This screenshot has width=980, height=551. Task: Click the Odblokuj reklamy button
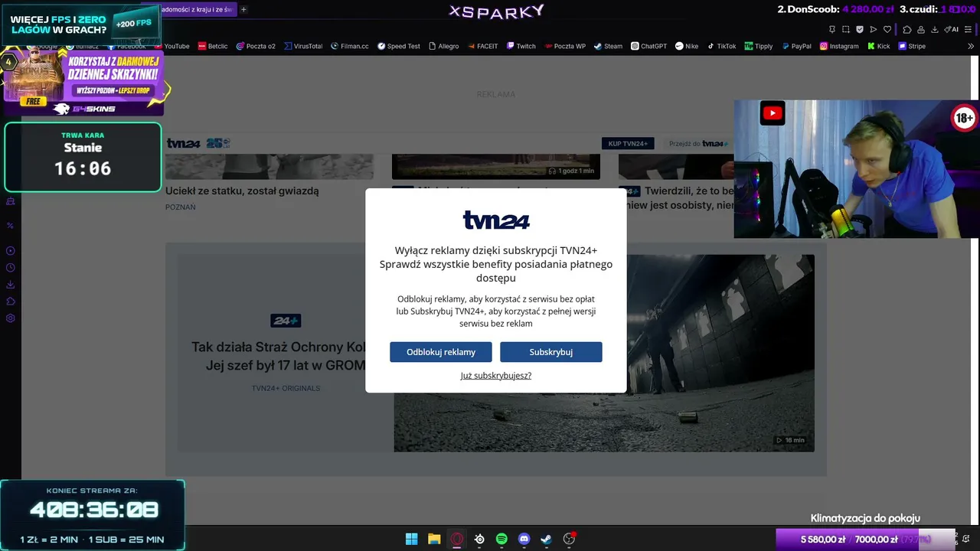point(441,352)
